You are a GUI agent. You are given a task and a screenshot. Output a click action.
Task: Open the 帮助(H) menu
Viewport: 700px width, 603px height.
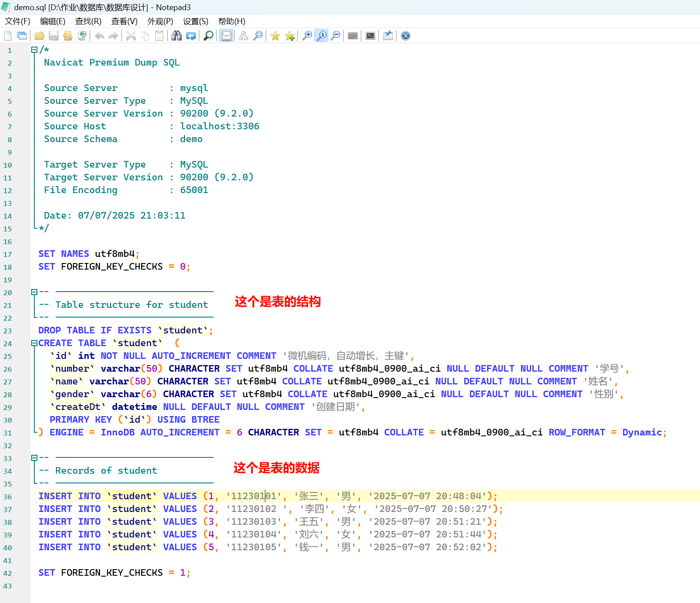pos(231,22)
